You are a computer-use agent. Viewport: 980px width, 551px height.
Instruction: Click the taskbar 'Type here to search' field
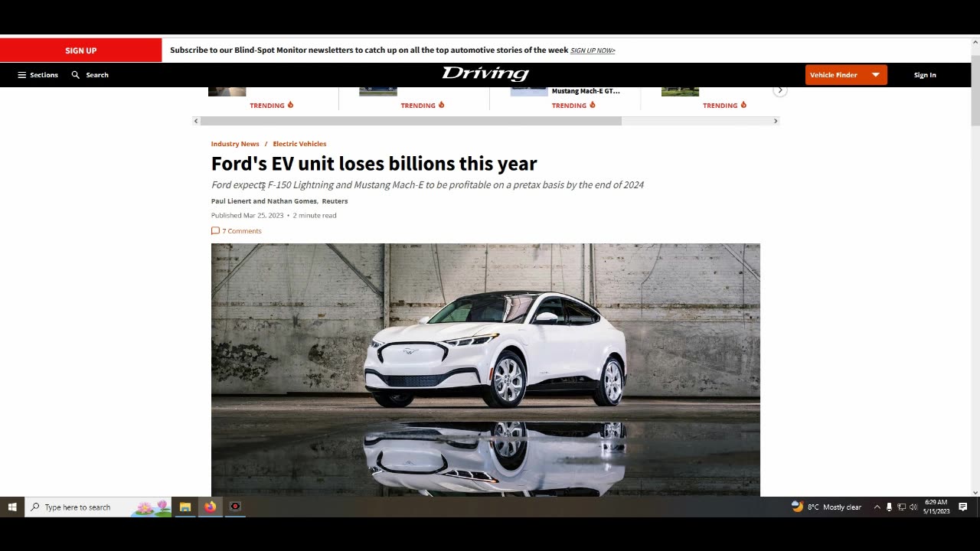100,507
